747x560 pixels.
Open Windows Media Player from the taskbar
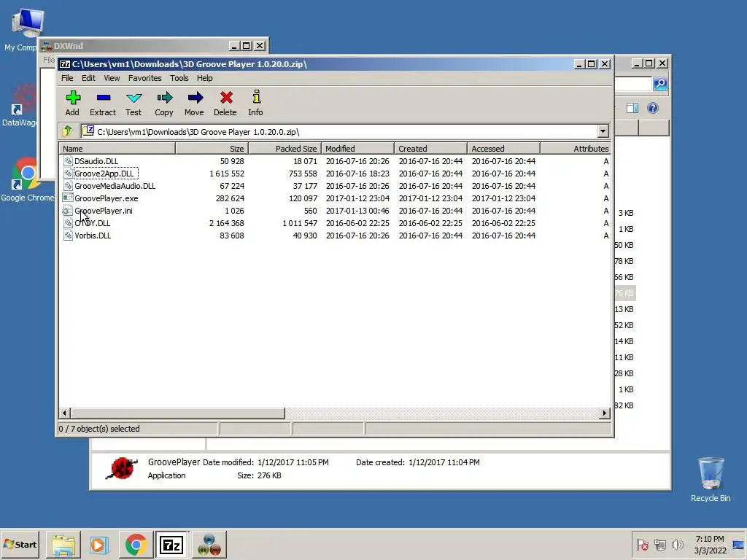99,545
